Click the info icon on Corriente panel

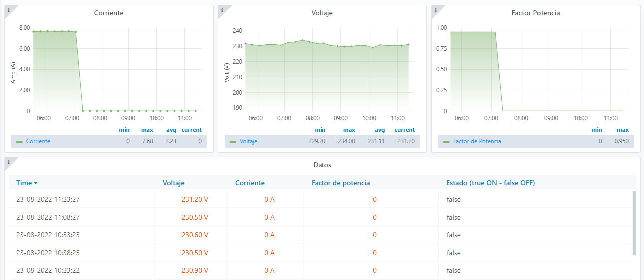[8, 10]
